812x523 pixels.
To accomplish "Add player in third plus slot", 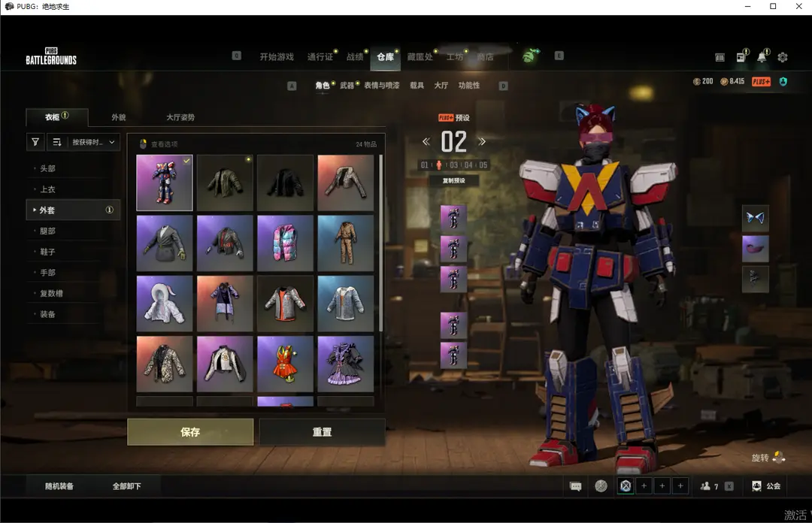I will (680, 485).
